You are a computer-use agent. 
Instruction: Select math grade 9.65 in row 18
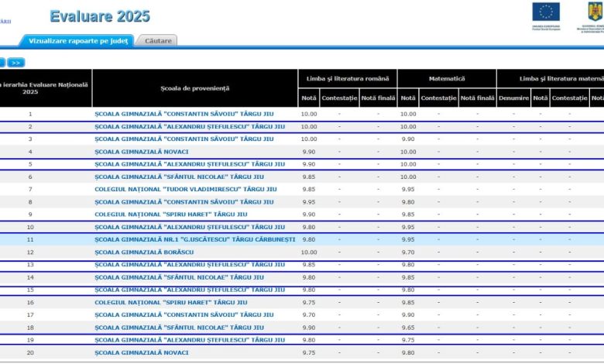pyautogui.click(x=408, y=328)
